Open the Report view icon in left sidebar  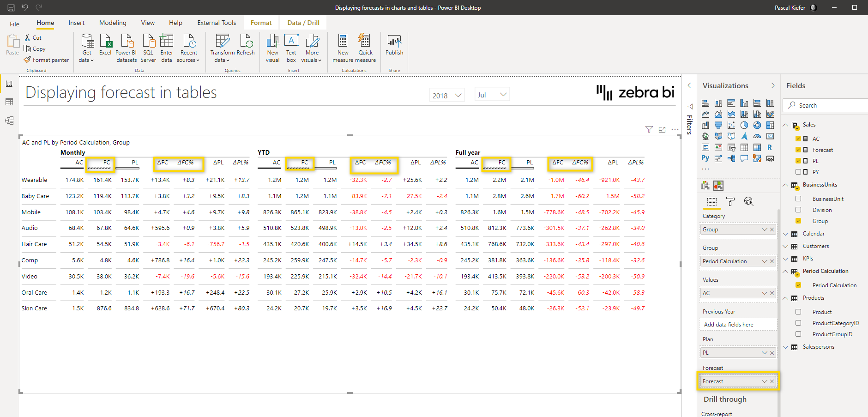coord(9,84)
